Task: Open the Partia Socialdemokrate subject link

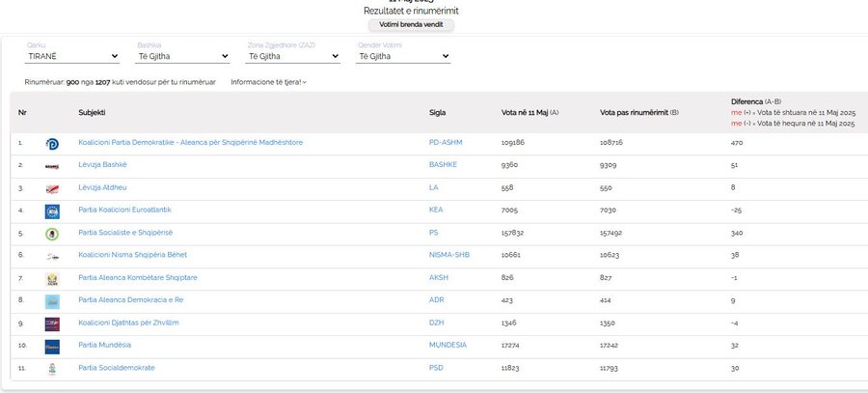Action: (x=117, y=368)
